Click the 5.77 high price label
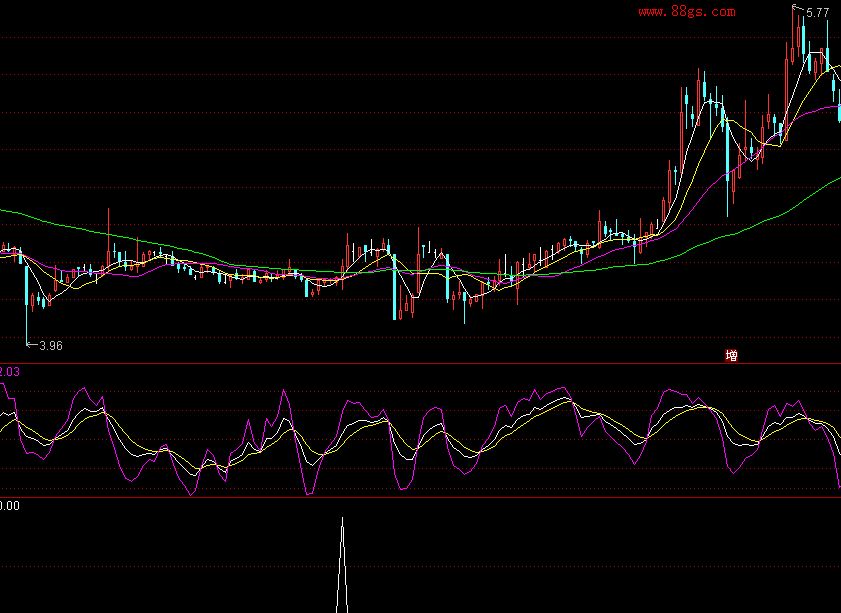This screenshot has height=613, width=841. pos(817,13)
